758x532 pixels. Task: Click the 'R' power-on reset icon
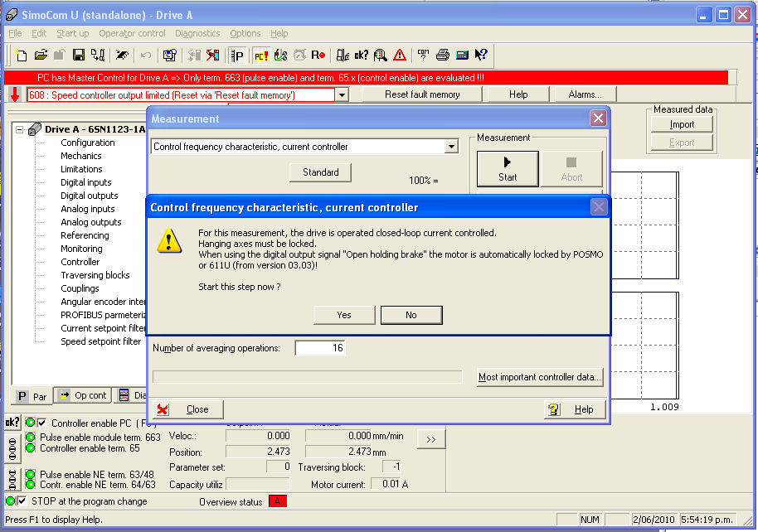[318, 55]
